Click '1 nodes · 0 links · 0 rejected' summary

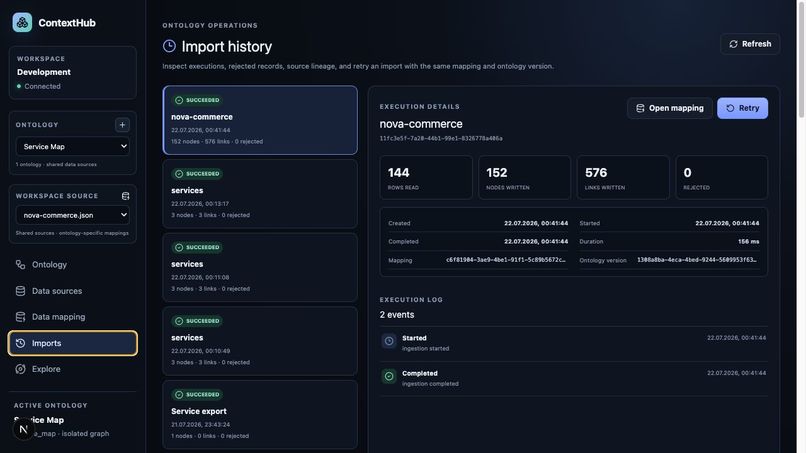[x=210, y=436]
